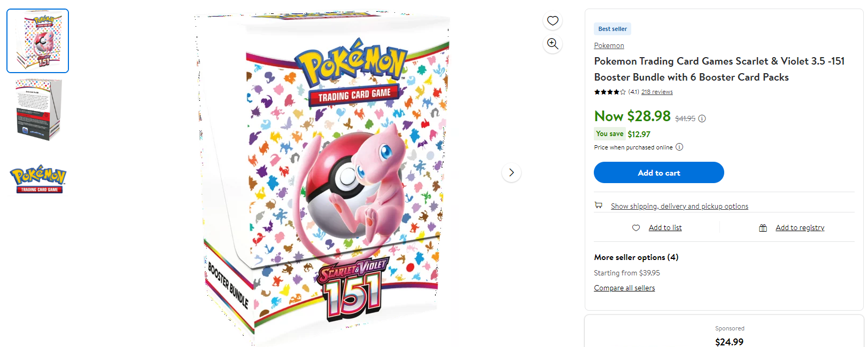Click the heart icon beside Add to list
868x347 pixels.
tap(636, 228)
